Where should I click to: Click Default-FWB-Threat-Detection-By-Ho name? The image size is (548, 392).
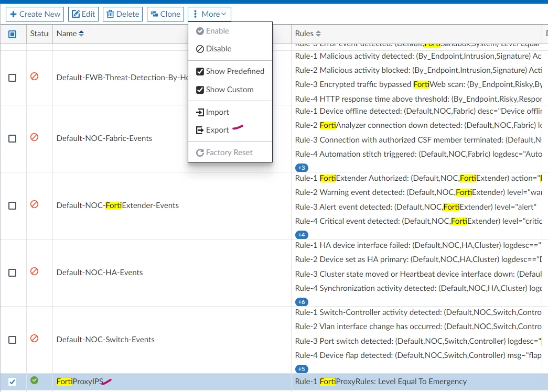click(122, 78)
